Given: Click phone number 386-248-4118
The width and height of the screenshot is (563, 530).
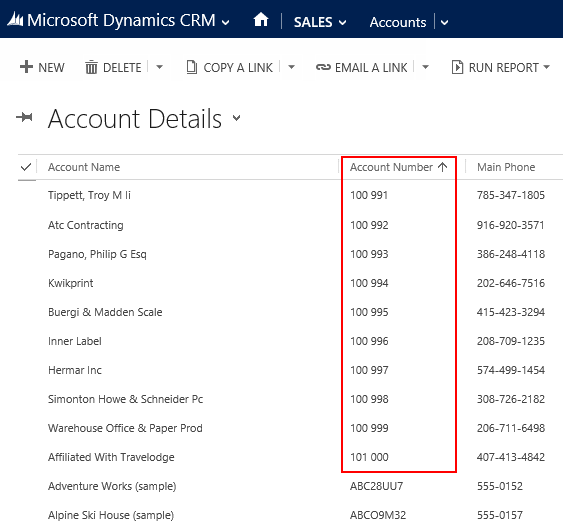Looking at the screenshot, I should coord(511,254).
